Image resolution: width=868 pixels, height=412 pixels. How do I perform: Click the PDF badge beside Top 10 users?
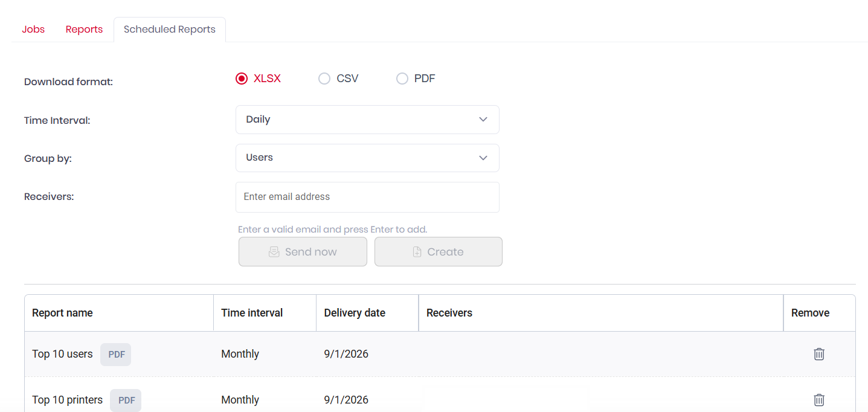(x=116, y=355)
